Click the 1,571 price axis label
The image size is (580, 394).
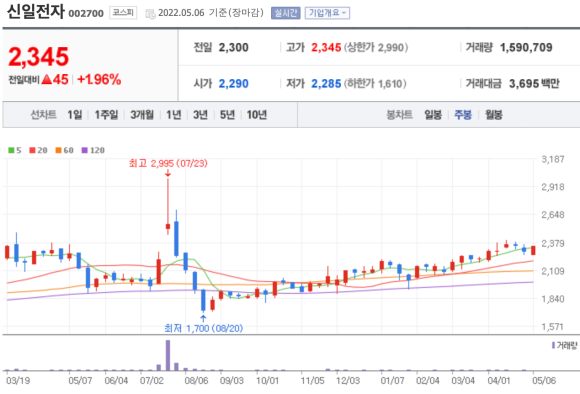(x=553, y=327)
